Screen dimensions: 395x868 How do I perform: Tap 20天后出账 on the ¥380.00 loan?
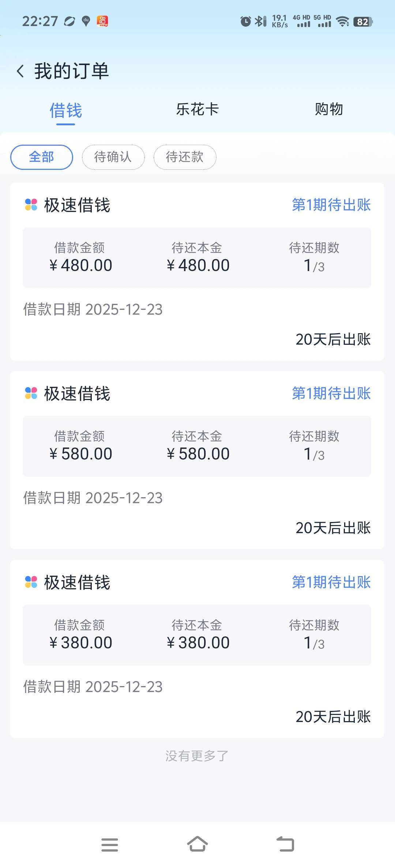tap(333, 717)
